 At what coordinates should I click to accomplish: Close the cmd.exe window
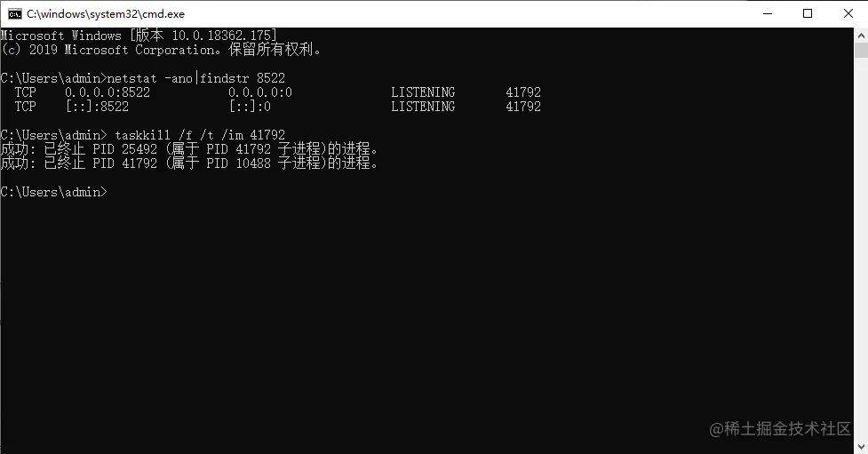coord(848,14)
